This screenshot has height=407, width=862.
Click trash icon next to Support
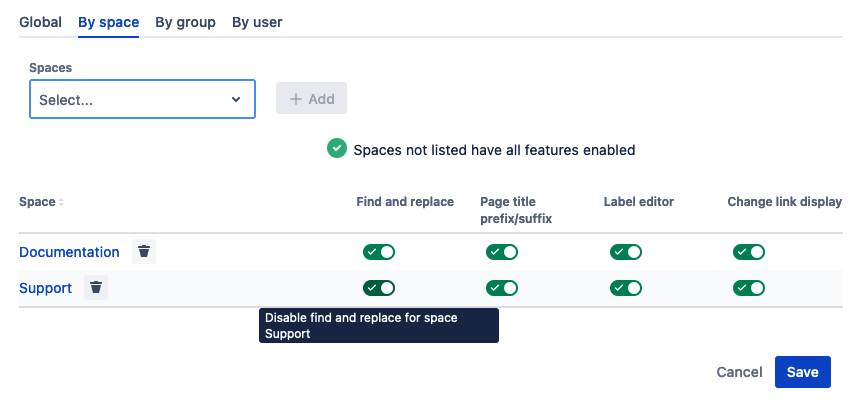[x=96, y=288]
